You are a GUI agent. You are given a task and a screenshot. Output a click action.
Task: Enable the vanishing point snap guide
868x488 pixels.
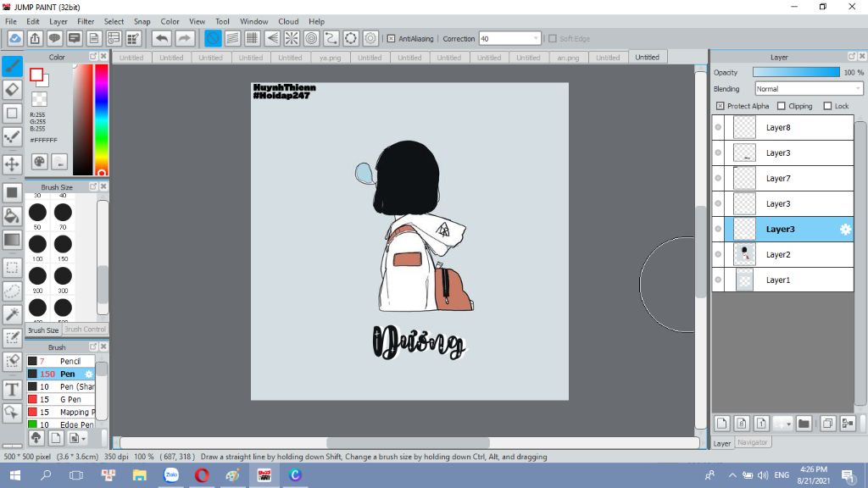[272, 38]
